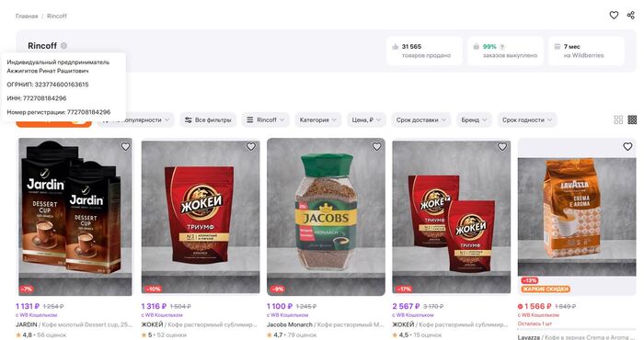The height and width of the screenshot is (340, 644).
Task: Open the Rincoff menu filter chip
Action: tap(266, 119)
